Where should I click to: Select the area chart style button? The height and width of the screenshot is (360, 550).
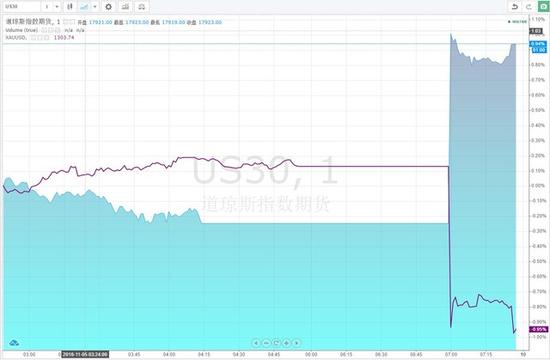[x=84, y=6]
